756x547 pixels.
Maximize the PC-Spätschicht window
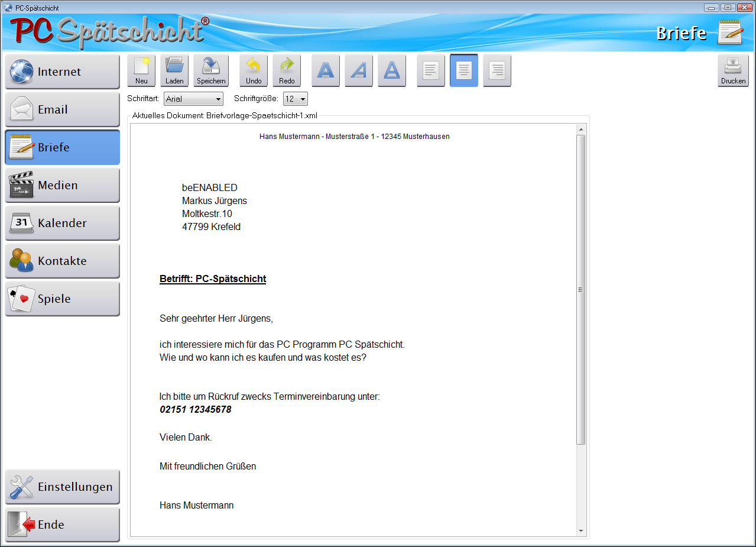727,8
